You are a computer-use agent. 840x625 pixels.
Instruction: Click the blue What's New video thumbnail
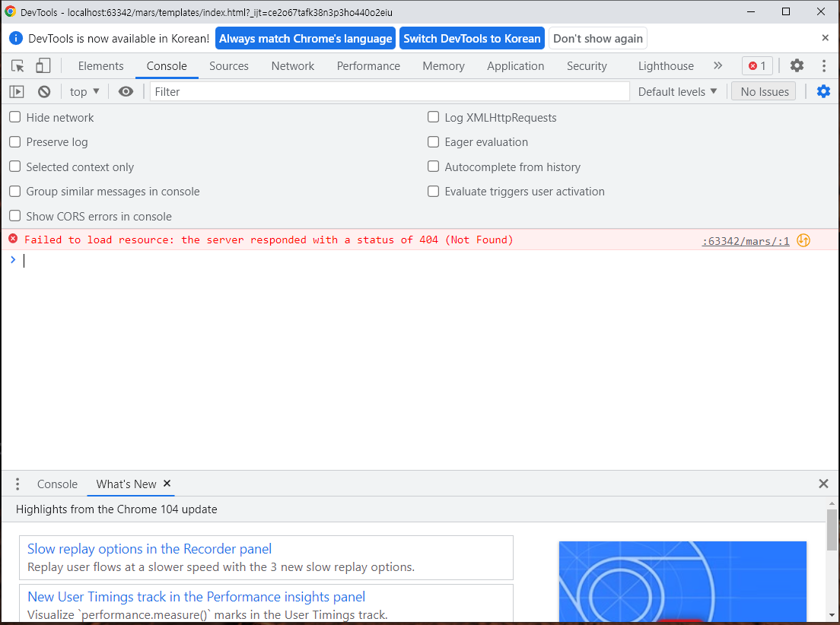tap(682, 581)
